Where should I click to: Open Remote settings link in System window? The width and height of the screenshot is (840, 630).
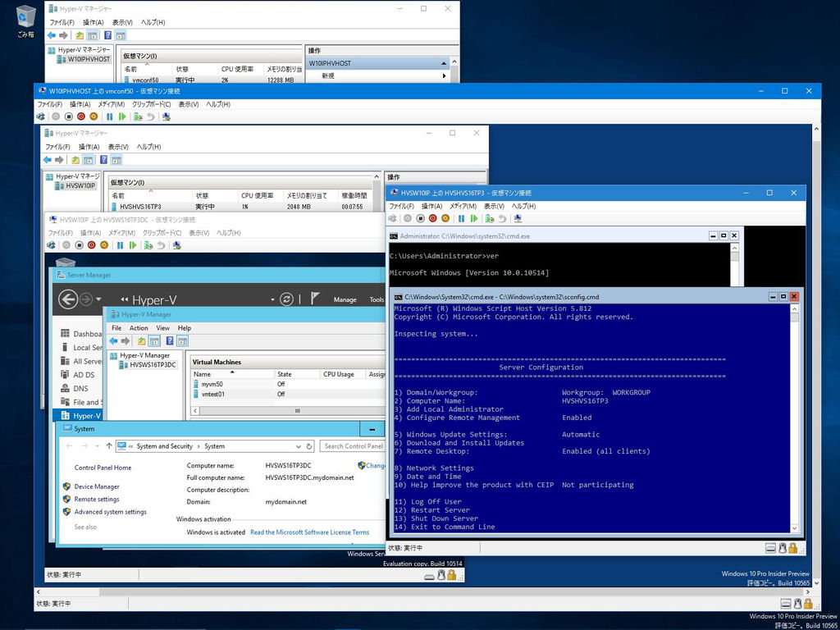pyautogui.click(x=97, y=499)
